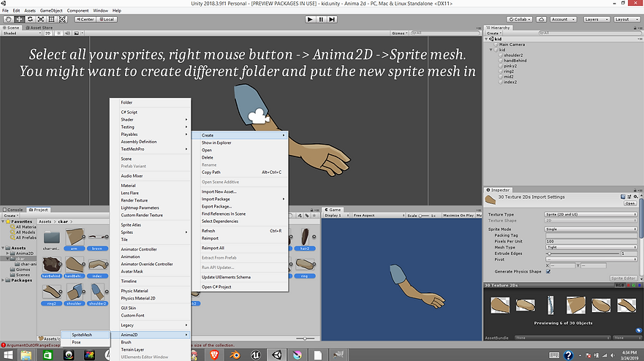Choose Pose from Anima2D submenu
The width and height of the screenshot is (644, 361).
(x=86, y=342)
